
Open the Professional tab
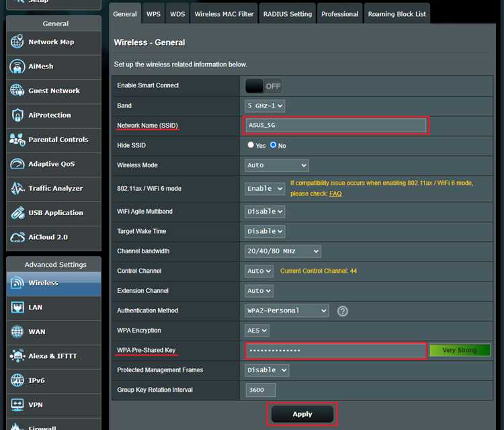click(x=340, y=14)
